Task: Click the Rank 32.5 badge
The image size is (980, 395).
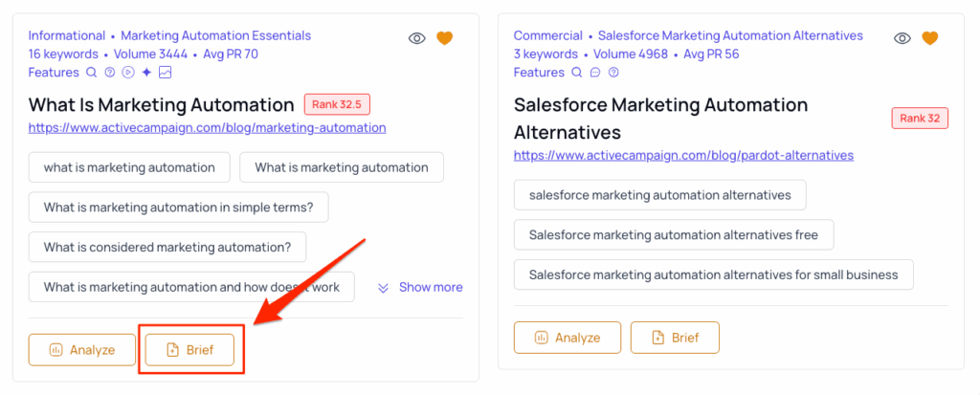Action: click(338, 104)
